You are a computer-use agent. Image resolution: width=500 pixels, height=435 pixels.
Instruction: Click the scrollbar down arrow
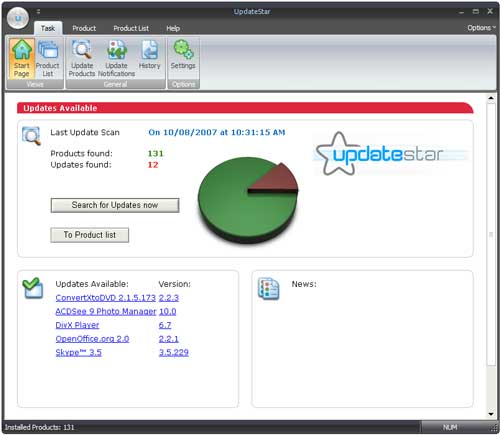coord(491,414)
